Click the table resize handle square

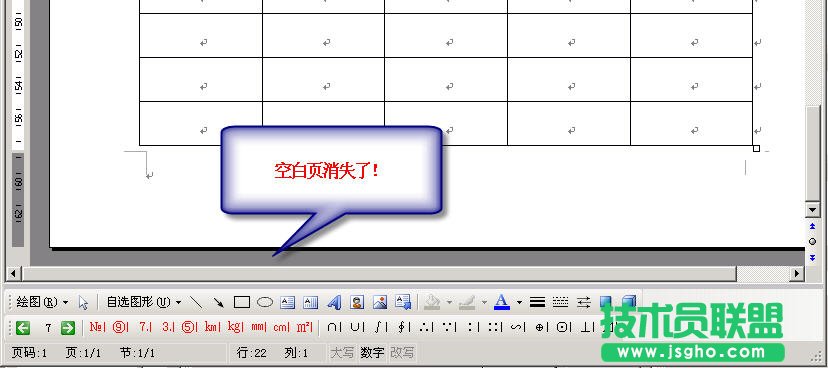(756, 149)
